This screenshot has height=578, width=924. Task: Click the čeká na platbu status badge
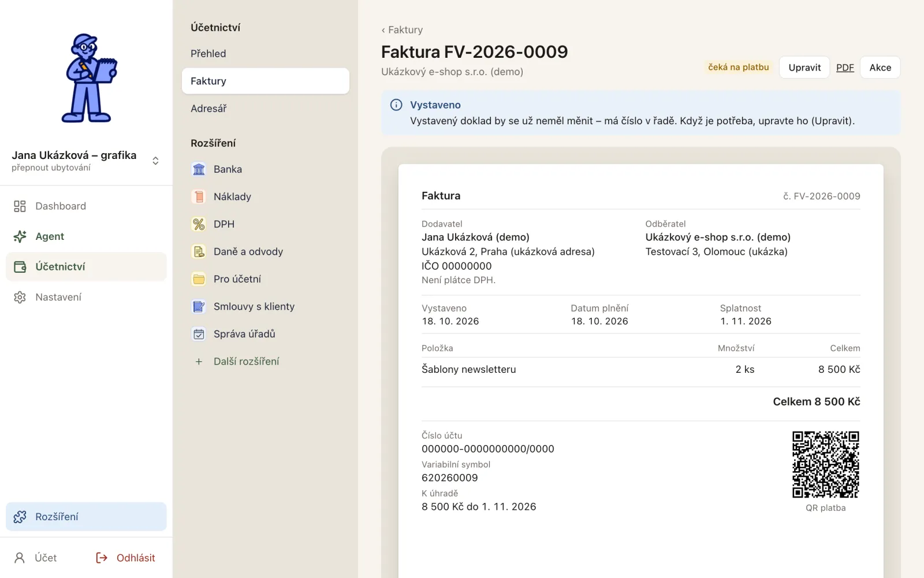click(739, 67)
